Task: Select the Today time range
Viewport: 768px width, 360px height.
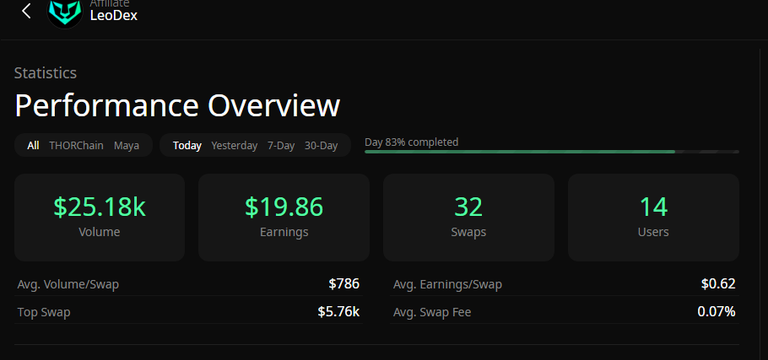Action: click(187, 145)
